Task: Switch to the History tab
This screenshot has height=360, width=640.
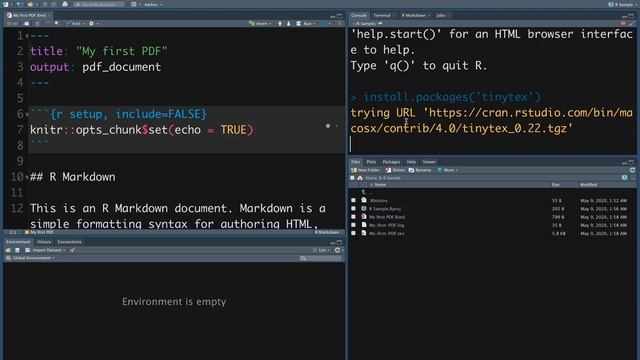Action: (x=44, y=242)
